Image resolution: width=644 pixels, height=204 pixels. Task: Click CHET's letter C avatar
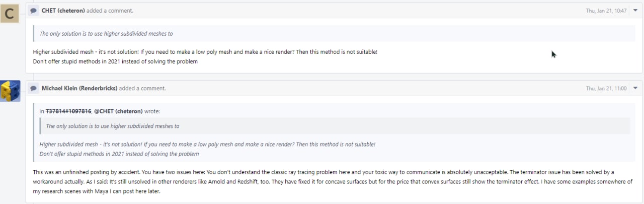[10, 13]
